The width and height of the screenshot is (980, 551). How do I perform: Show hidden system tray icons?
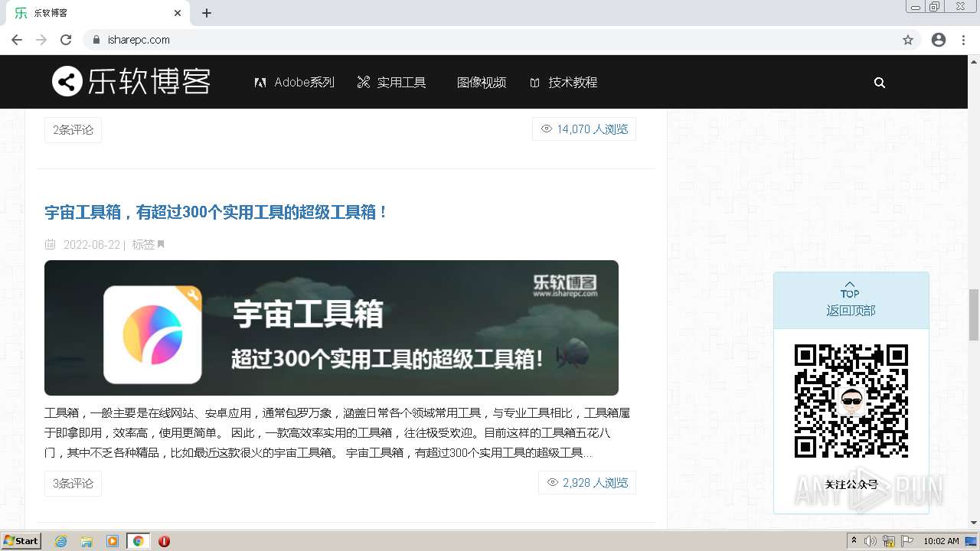(854, 541)
